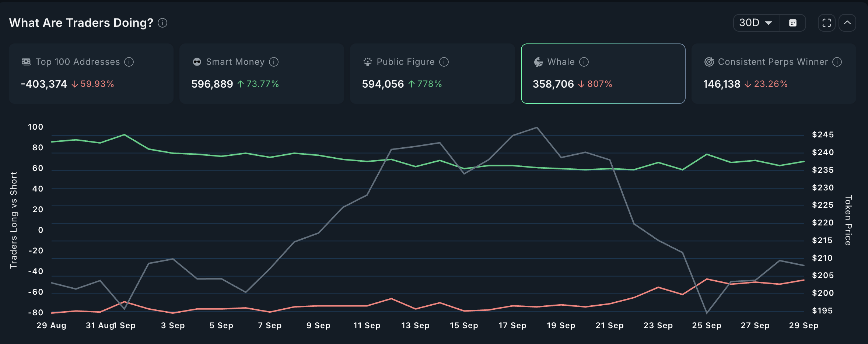
Task: Click the sunglasses Smart Money icon
Action: click(197, 62)
